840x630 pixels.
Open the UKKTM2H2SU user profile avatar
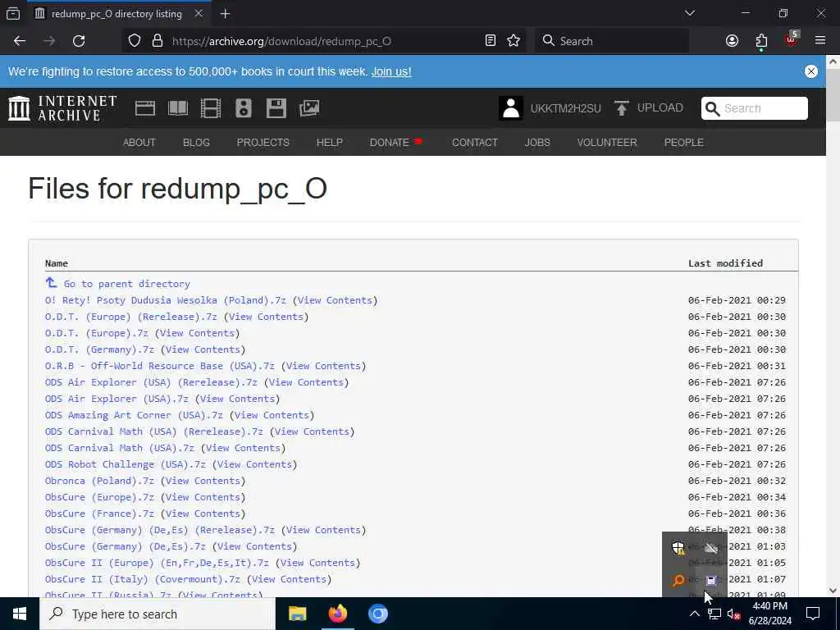(510, 108)
